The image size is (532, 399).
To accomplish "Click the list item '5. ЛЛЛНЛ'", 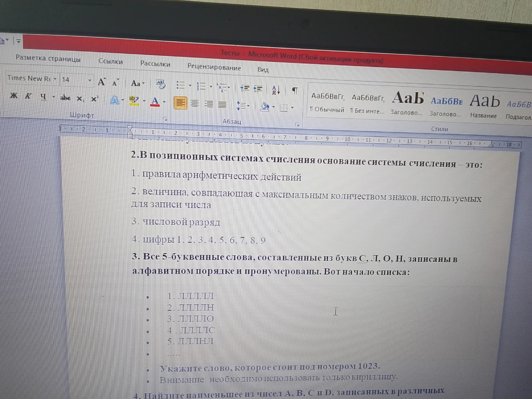I will (x=190, y=341).
